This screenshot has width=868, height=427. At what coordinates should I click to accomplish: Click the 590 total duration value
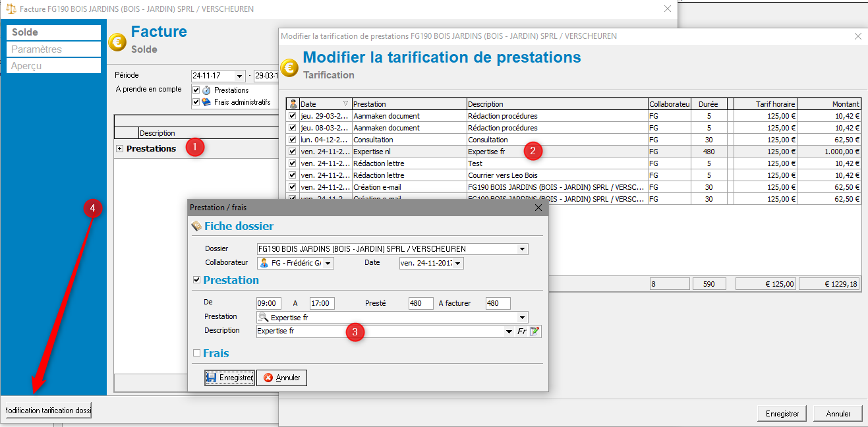point(709,283)
